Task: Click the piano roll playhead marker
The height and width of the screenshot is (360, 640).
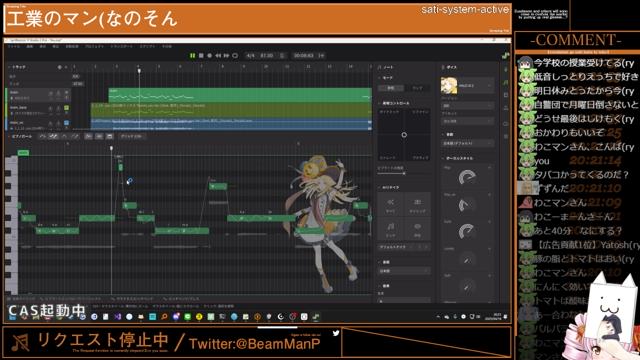Action: 111,148
